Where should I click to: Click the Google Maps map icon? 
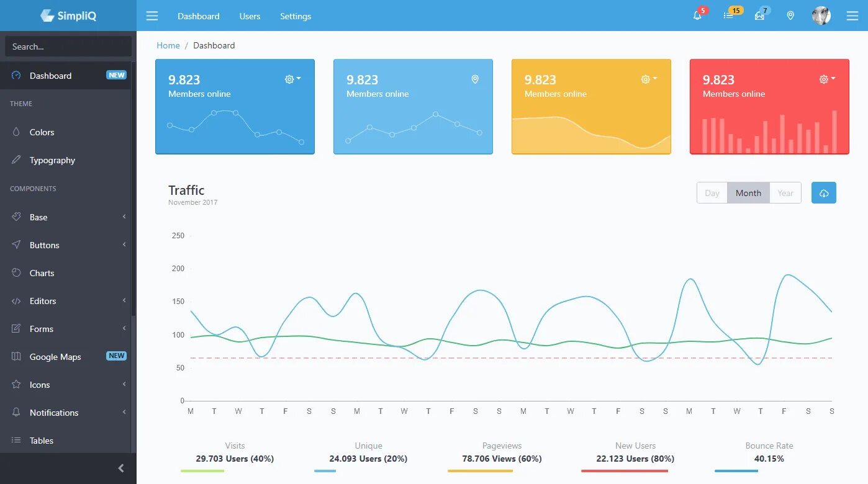[17, 357]
